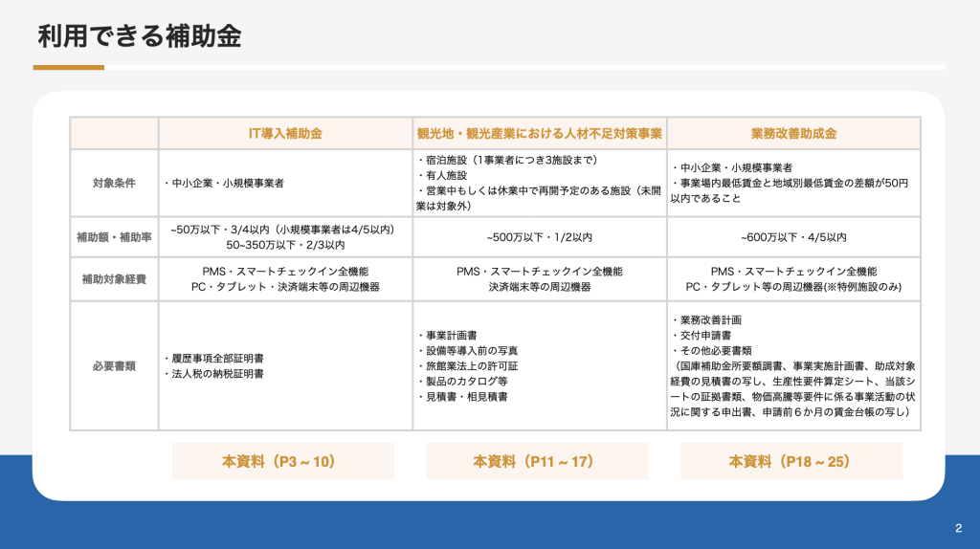This screenshot has height=549, width=980.
Task: Click the 対象条件 row label
Action: click(x=114, y=183)
